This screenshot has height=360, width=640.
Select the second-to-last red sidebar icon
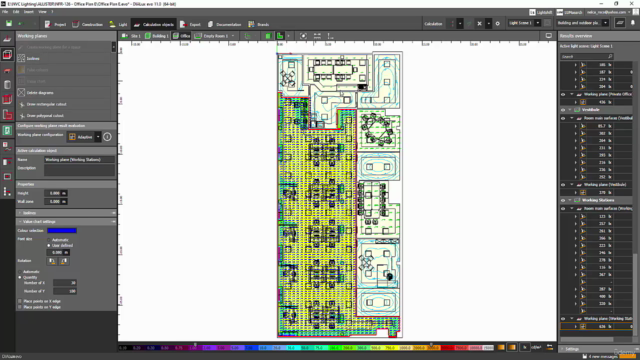(7, 177)
